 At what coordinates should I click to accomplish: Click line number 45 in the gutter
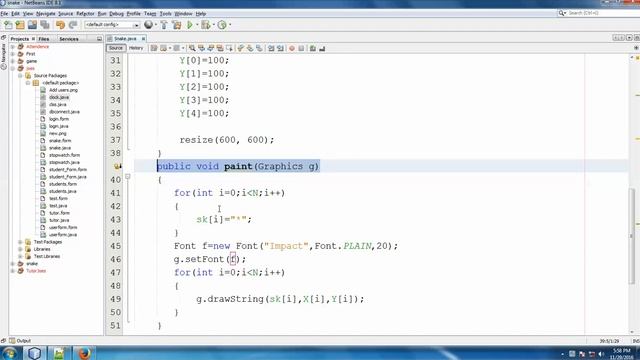(x=116, y=246)
